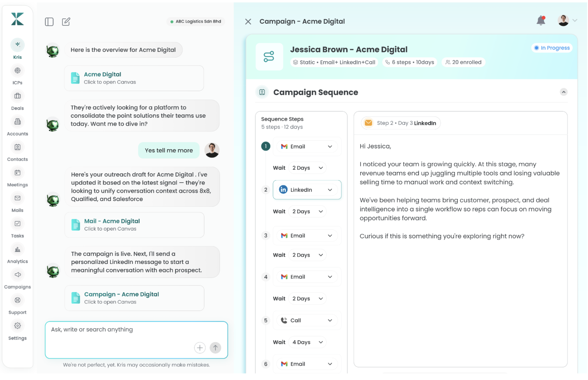Click the attach plus icon in chat input
588x380 pixels.
click(x=200, y=348)
